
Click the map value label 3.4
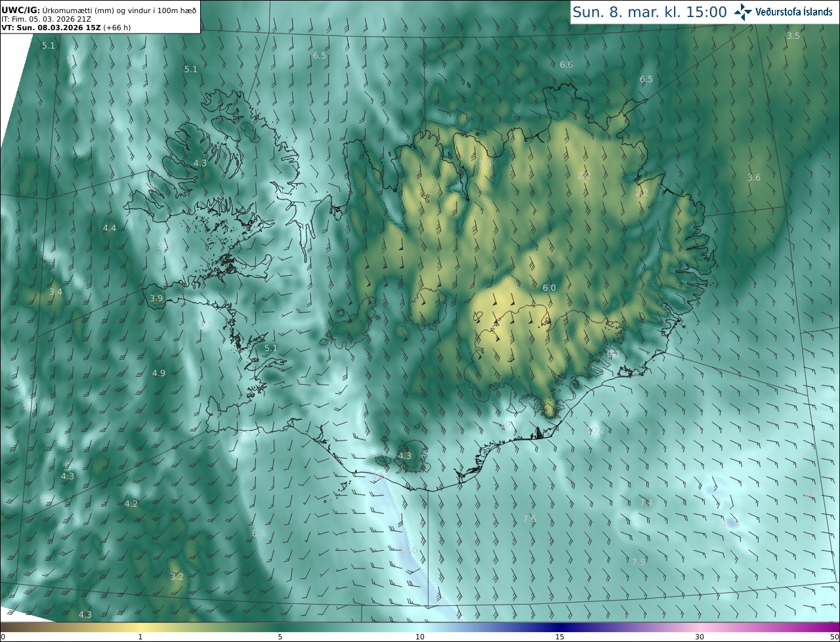56,291
